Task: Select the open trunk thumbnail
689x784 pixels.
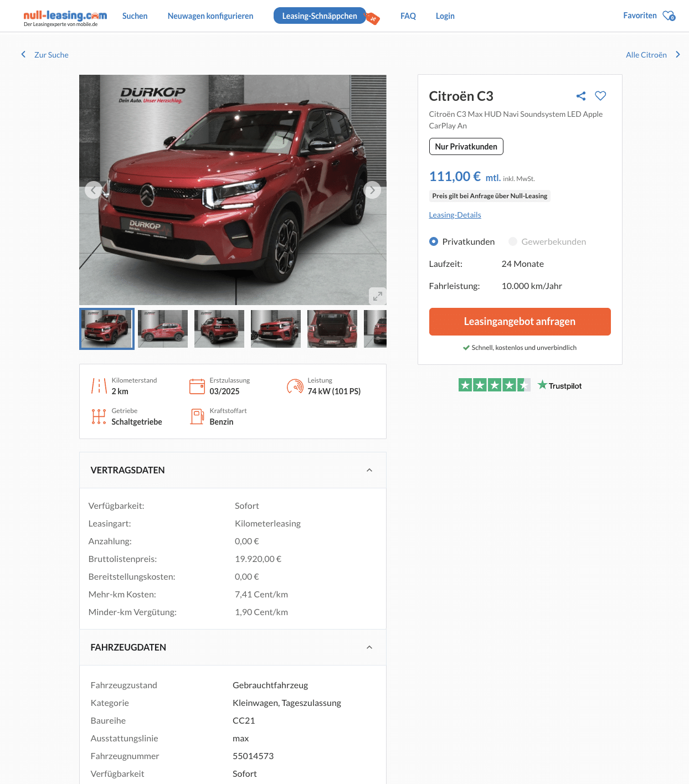Action: 332,329
